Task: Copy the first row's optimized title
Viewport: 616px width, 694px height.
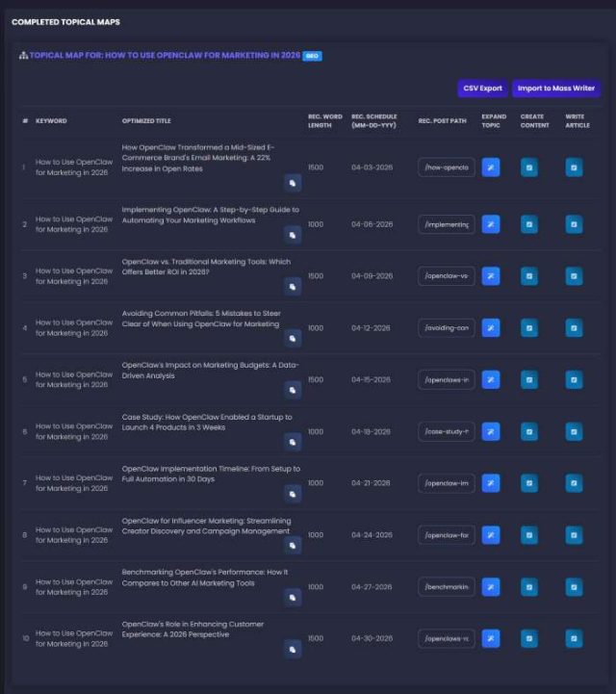Action: coord(292,182)
